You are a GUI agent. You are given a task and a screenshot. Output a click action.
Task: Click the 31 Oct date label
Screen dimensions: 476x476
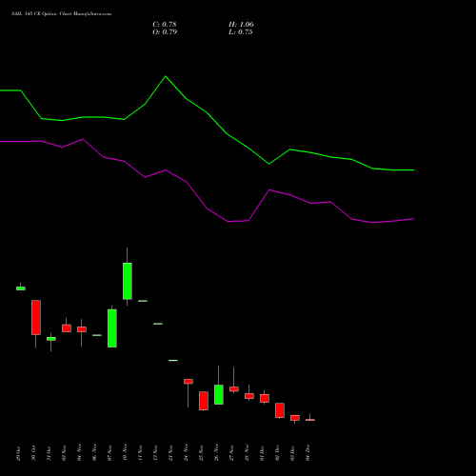click(x=49, y=453)
